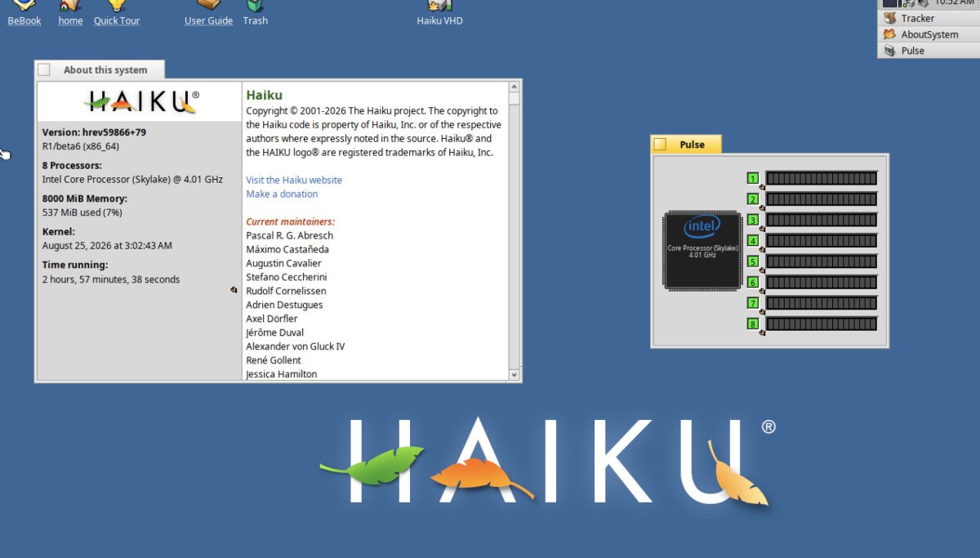Toggle CPU 2 in the Pulse window
Viewport: 980px width, 558px height.
tap(753, 199)
